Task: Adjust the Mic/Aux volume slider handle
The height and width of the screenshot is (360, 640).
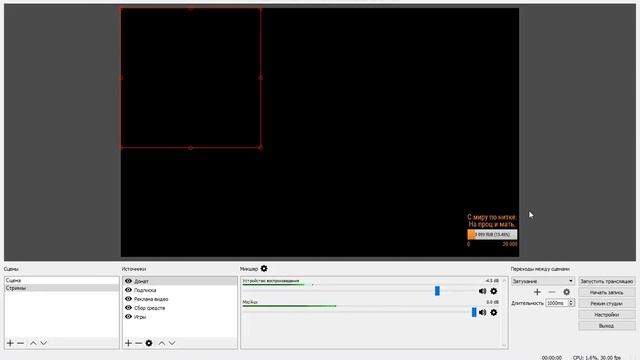Action: click(x=474, y=312)
